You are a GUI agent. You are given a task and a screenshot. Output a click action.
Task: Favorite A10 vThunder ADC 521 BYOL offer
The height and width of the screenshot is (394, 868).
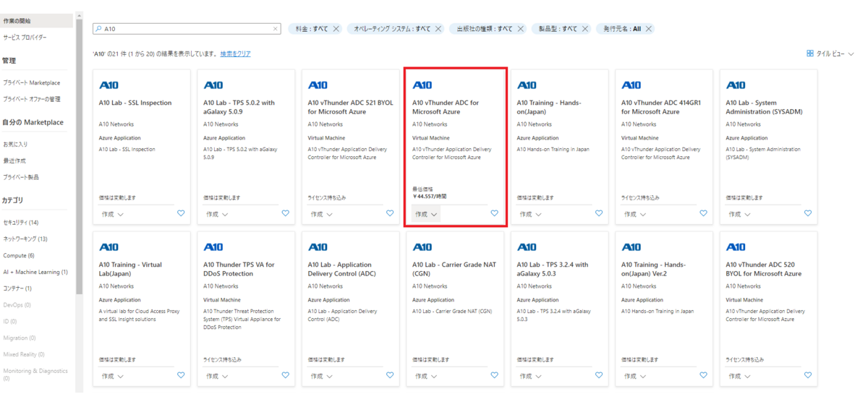point(390,213)
